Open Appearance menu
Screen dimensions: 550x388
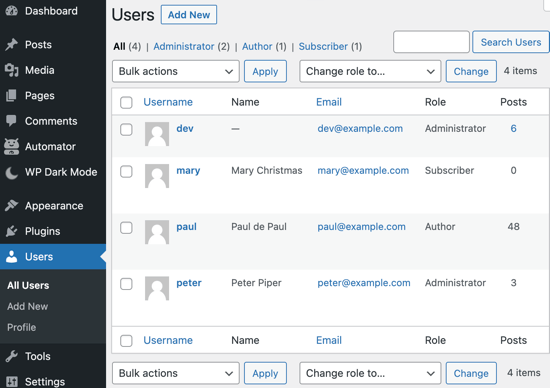pyautogui.click(x=54, y=206)
